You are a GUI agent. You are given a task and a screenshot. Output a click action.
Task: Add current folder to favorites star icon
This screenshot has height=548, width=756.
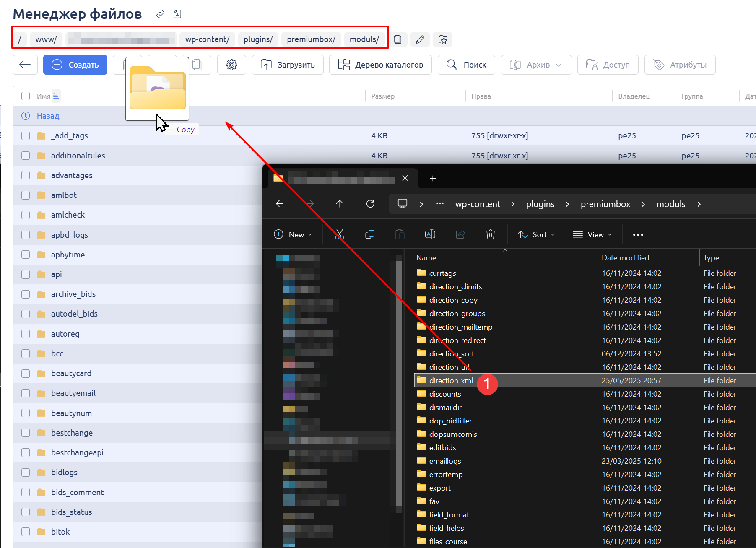tap(442, 39)
